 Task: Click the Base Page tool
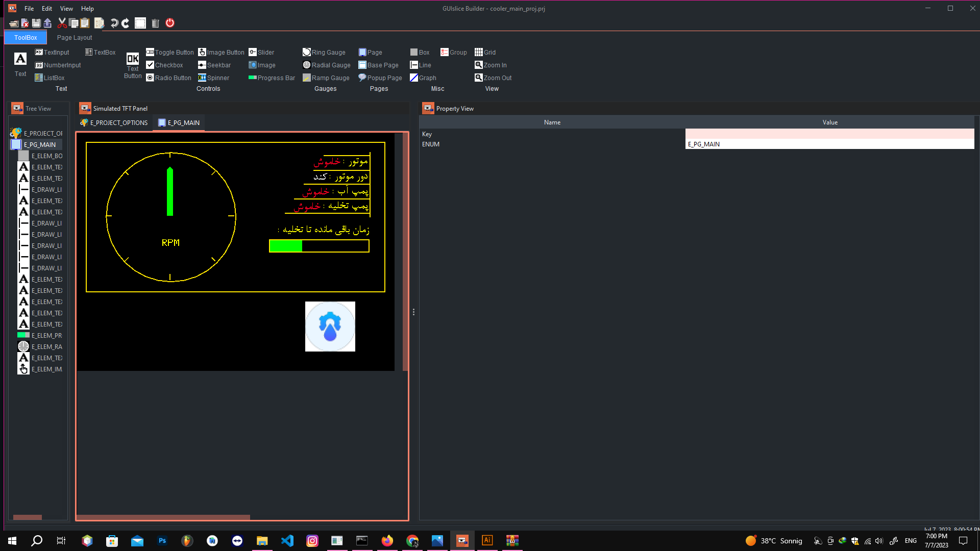pos(379,65)
